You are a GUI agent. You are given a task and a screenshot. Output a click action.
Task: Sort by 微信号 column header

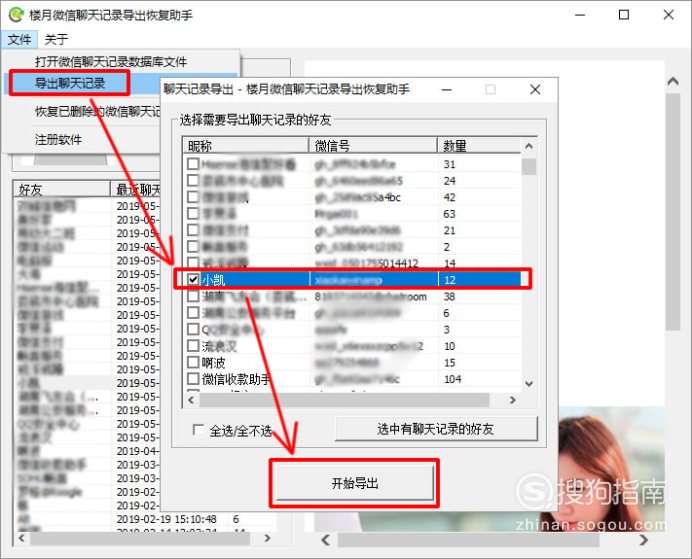[x=373, y=145]
